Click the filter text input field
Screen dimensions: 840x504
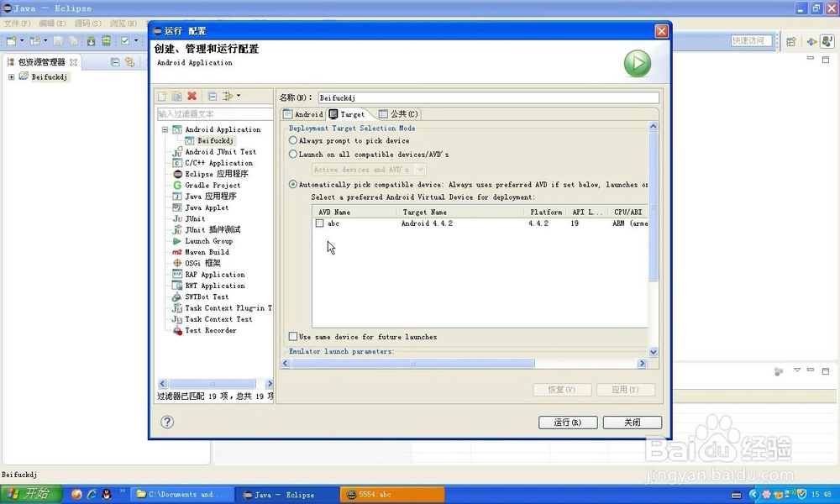215,113
